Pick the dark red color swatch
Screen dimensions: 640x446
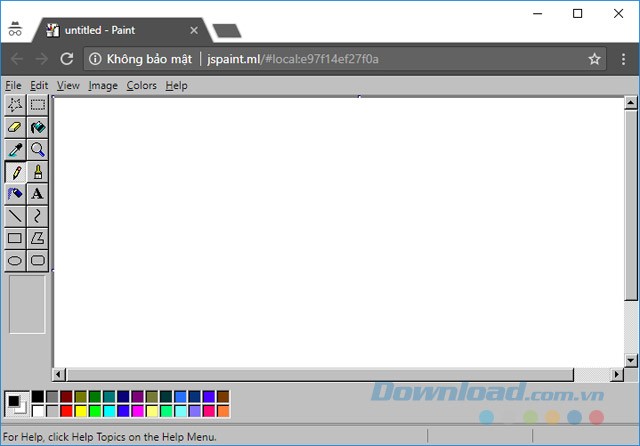(67, 397)
